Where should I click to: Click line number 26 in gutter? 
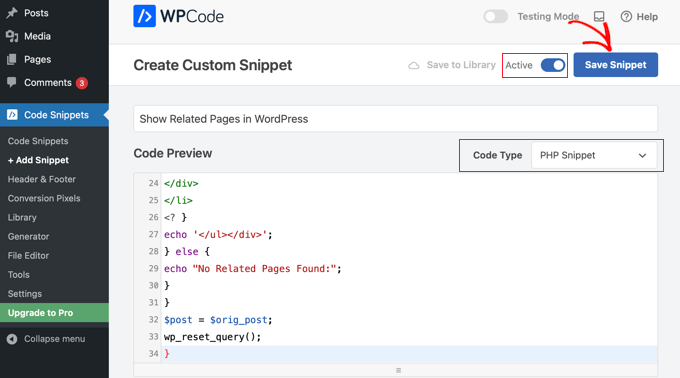[x=154, y=217]
